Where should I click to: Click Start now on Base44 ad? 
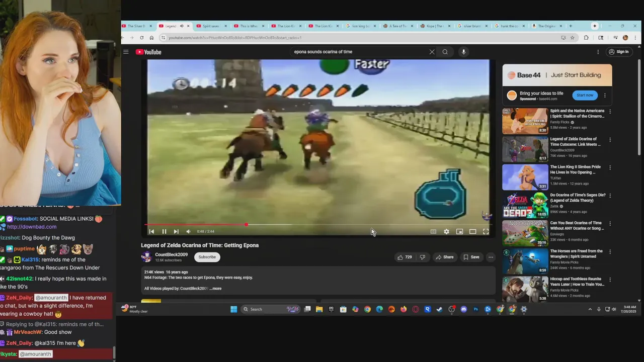coord(585,95)
